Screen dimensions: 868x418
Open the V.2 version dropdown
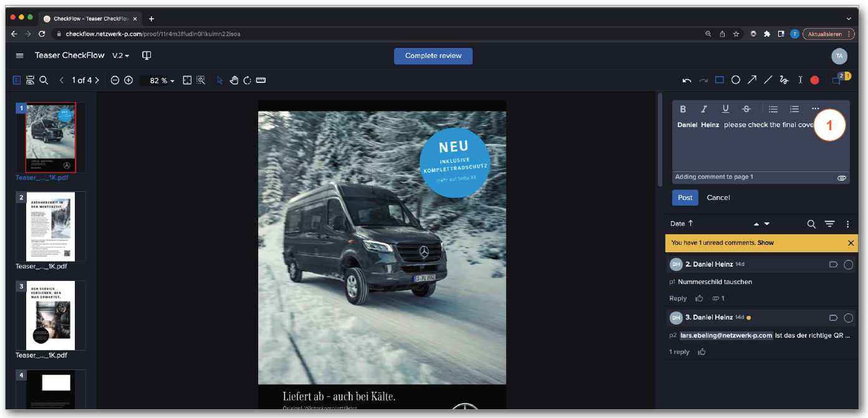121,55
